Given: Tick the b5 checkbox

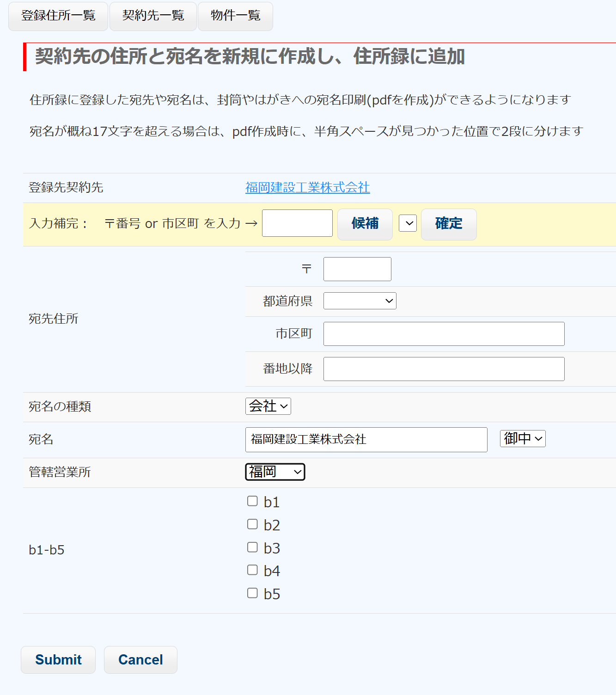Looking at the screenshot, I should (252, 593).
